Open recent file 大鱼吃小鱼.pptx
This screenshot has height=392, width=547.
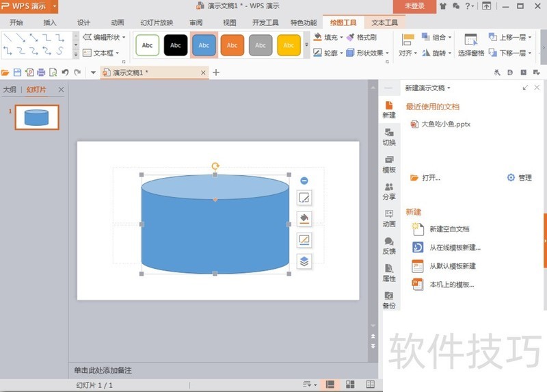pos(440,124)
